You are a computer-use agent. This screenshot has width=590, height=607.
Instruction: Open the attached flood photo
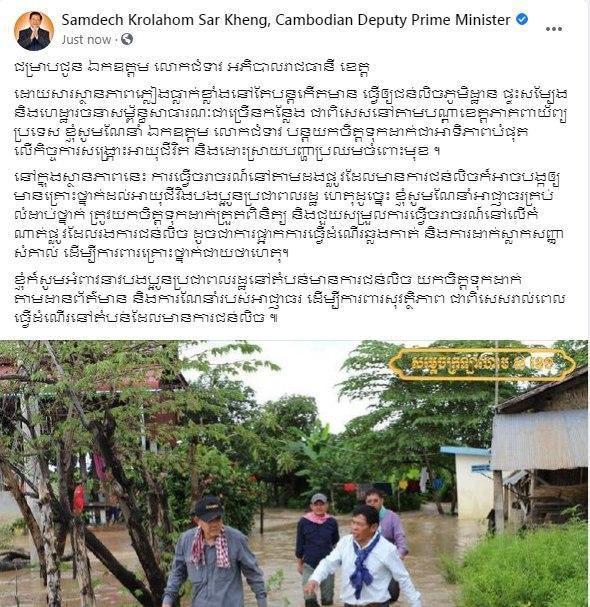tap(294, 473)
